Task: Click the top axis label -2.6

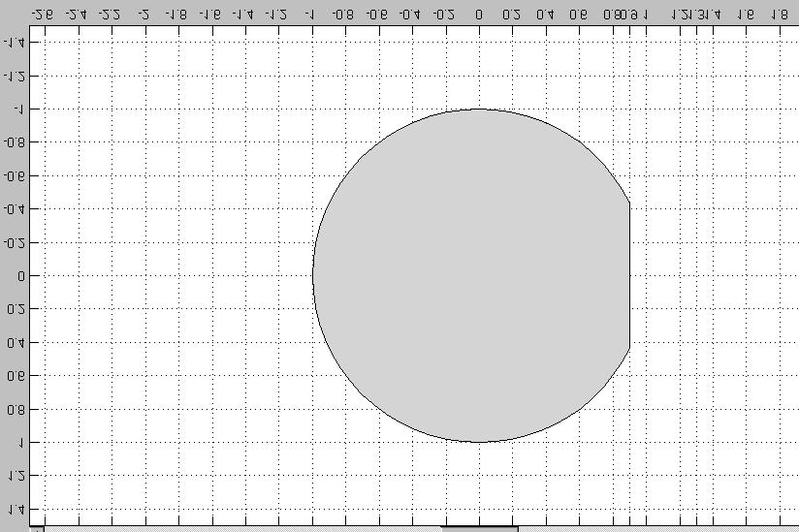Action: tap(43, 15)
